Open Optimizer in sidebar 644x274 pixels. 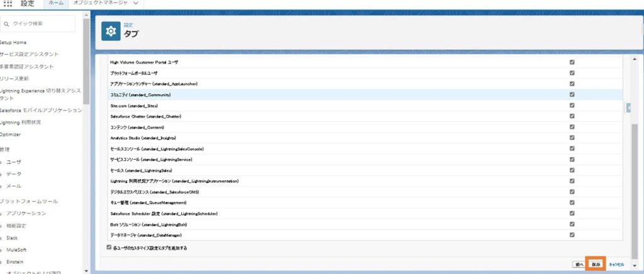10,134
